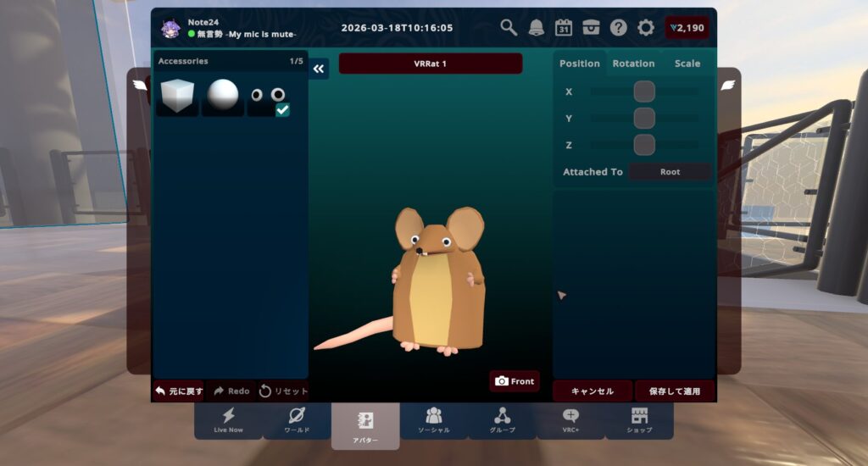Click the 保存して適用 button
This screenshot has width=868, height=466.
click(x=675, y=391)
